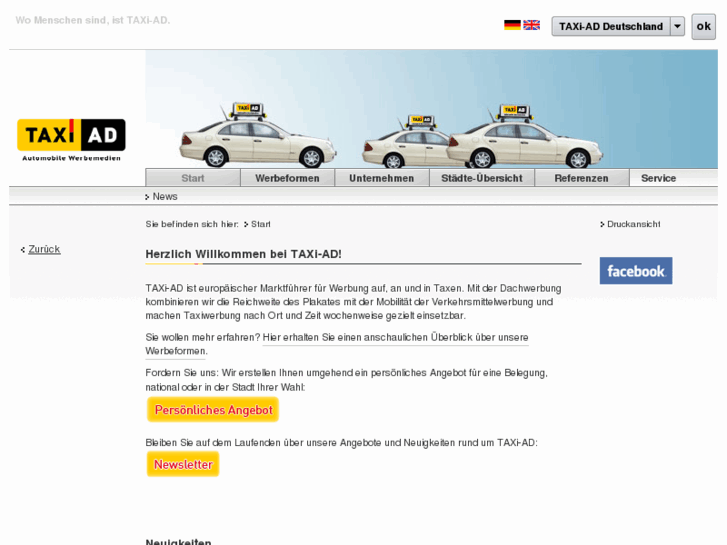Follow the Werbeformen overview text link
The height and width of the screenshot is (545, 727).
337,344
